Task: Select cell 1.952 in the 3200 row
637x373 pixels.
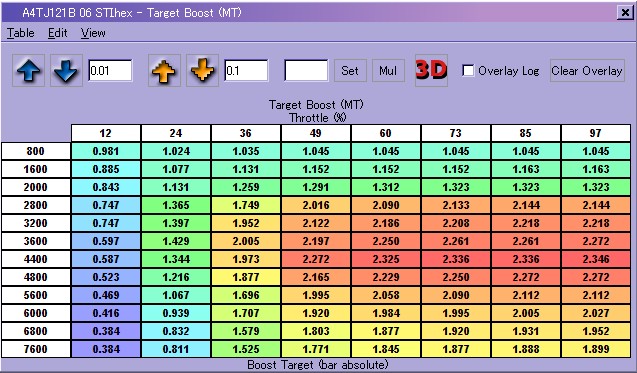Action: click(x=246, y=223)
